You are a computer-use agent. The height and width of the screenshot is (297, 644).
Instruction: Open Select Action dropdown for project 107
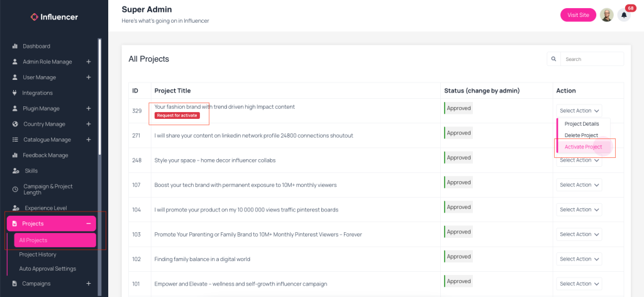click(x=579, y=185)
